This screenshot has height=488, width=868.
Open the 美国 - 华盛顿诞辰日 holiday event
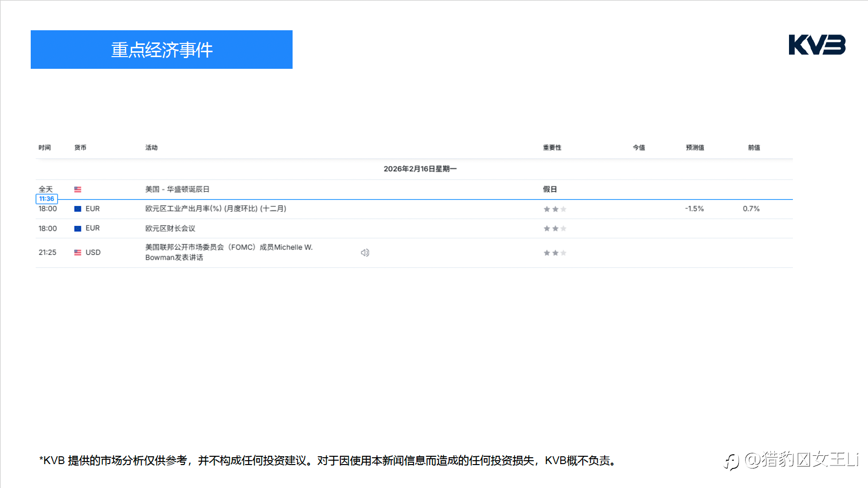pos(177,189)
